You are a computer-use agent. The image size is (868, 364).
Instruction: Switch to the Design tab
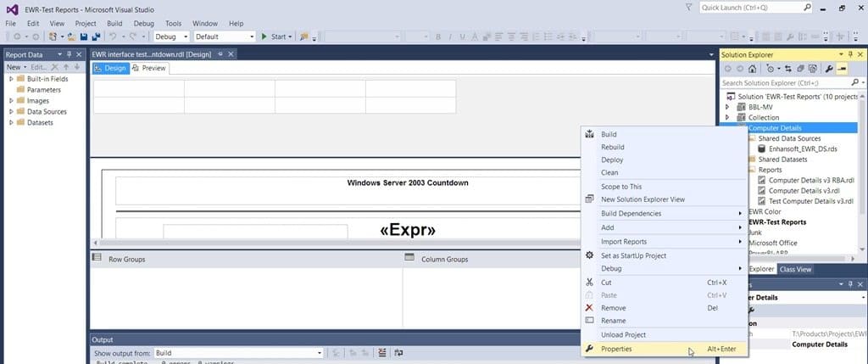[111, 68]
